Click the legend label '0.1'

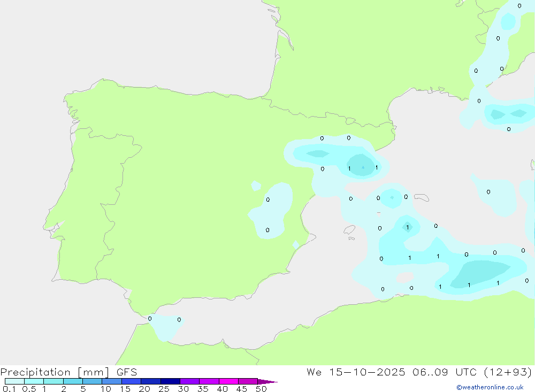9,389
